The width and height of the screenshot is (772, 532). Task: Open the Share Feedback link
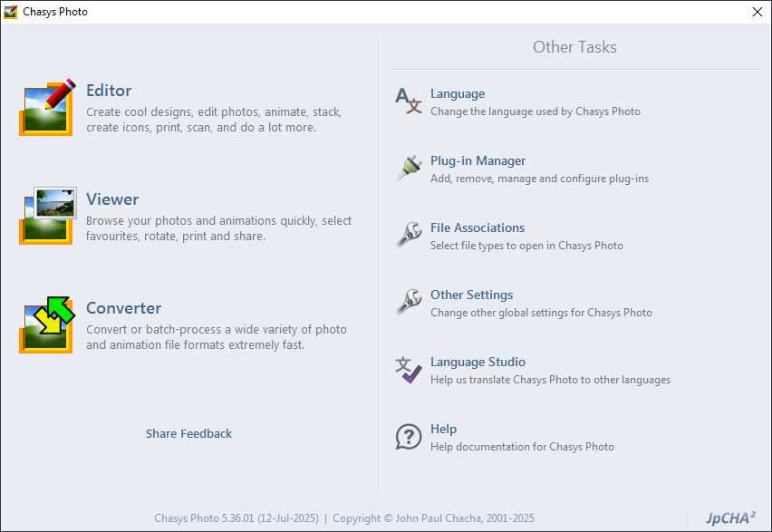click(188, 433)
